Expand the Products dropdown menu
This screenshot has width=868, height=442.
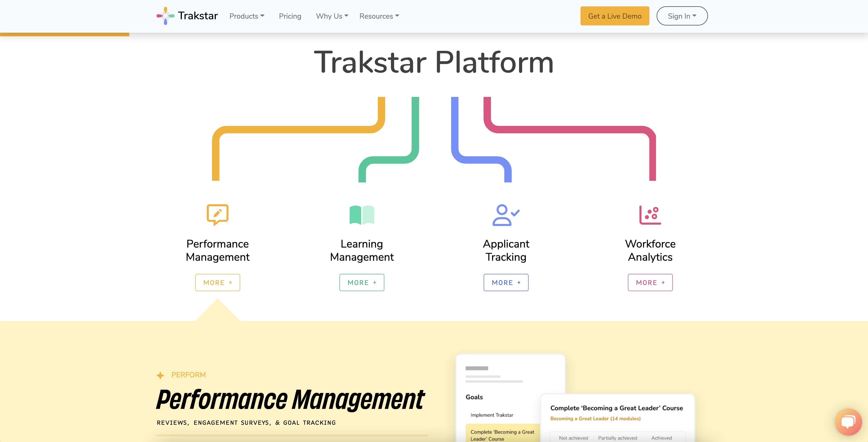[247, 16]
